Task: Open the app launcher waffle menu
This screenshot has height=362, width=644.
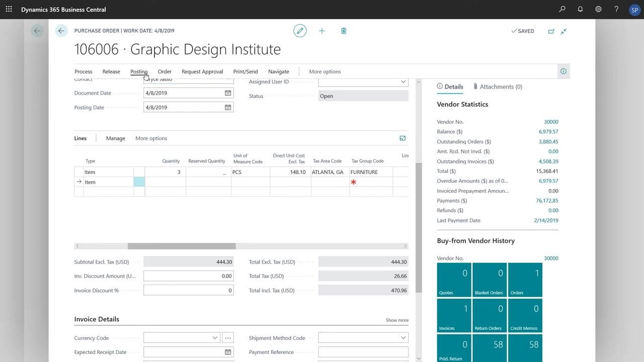Action: point(9,9)
